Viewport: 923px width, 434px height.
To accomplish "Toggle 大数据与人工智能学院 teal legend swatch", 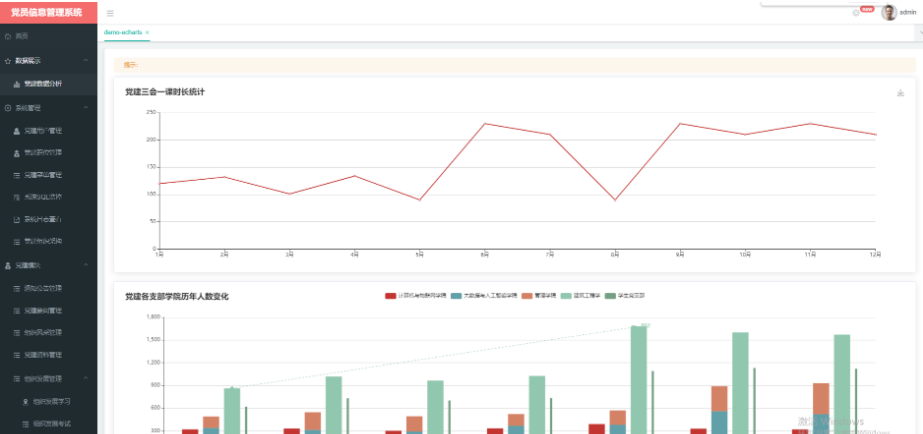I will (456, 296).
